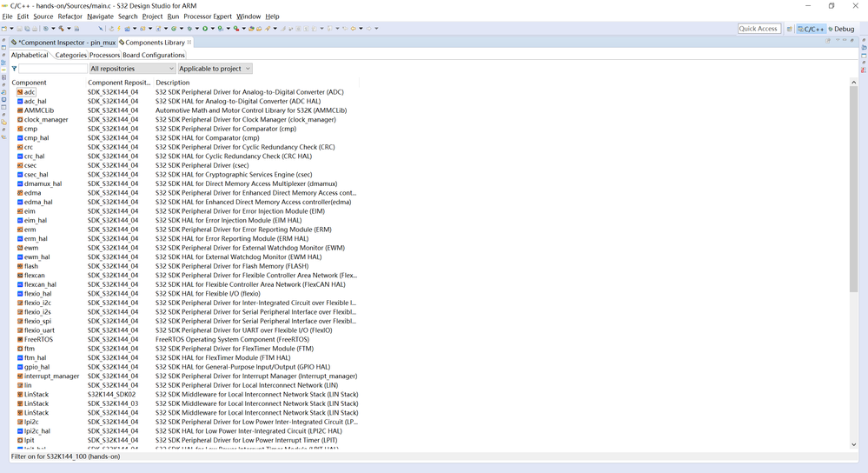This screenshot has height=473, width=868.
Task: Click the component filter text field
Action: coord(53,69)
